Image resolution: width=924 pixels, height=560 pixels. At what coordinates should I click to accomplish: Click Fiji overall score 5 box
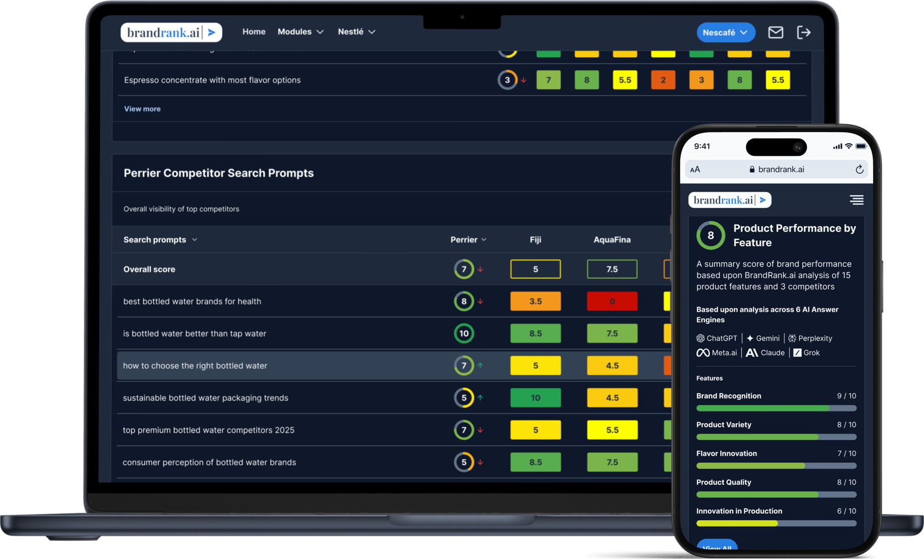[535, 269]
